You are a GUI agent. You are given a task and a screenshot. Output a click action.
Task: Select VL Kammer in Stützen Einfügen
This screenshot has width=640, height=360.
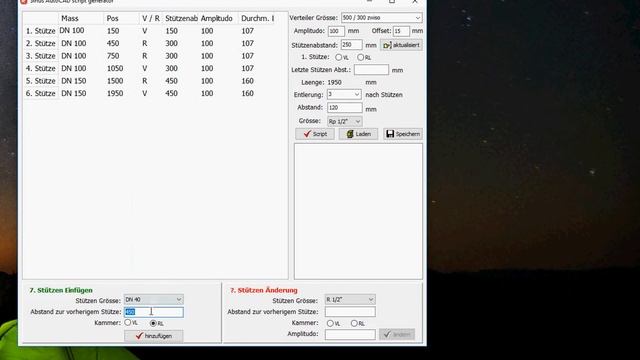[128, 322]
